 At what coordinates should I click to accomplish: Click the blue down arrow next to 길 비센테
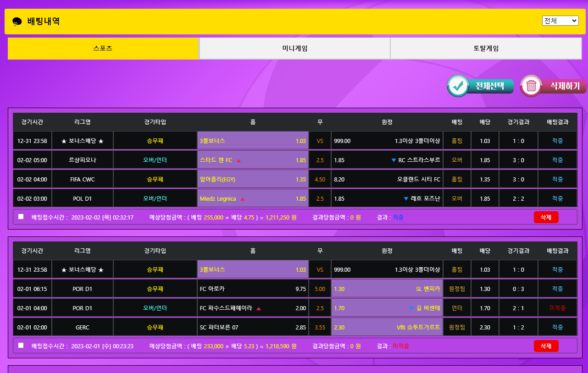411,308
